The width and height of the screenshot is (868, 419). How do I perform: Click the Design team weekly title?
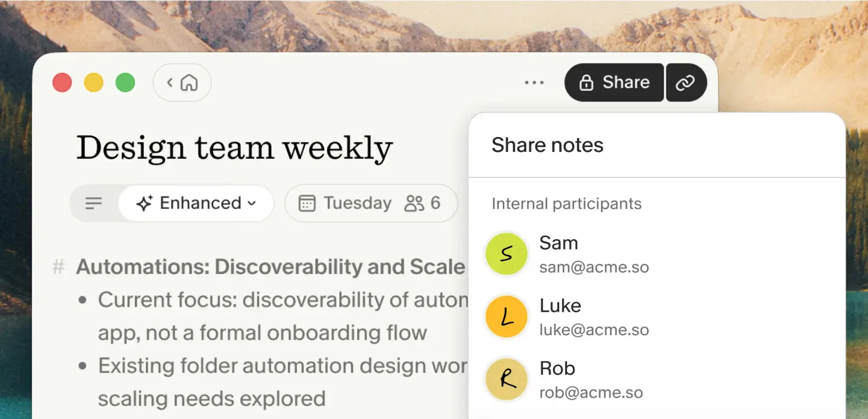click(x=235, y=148)
